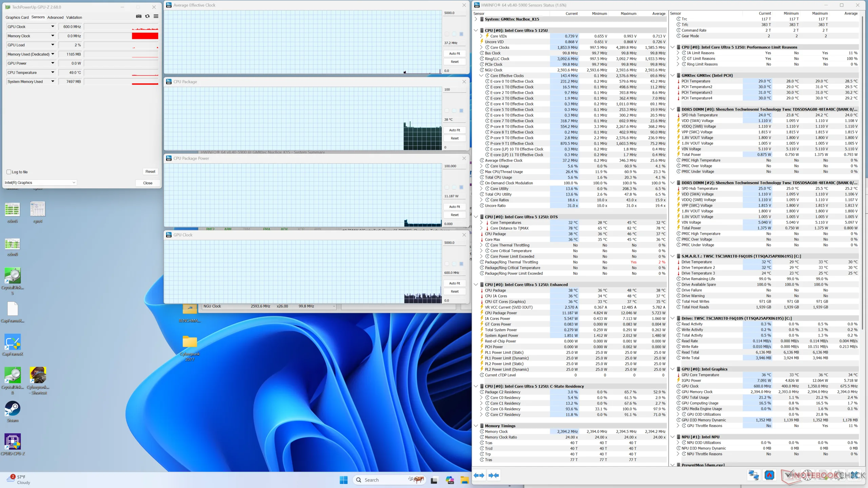Viewport: 868px width, 488px height.
Task: Click the CPU chip flame icon
Action: point(769,475)
